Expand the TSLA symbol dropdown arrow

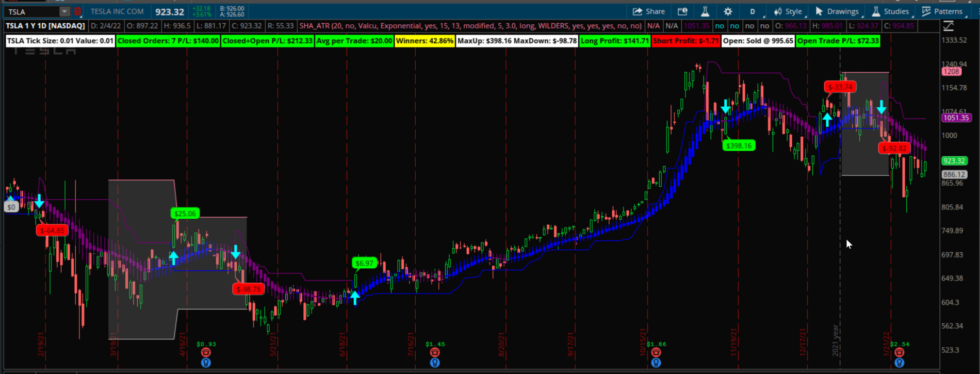(64, 11)
